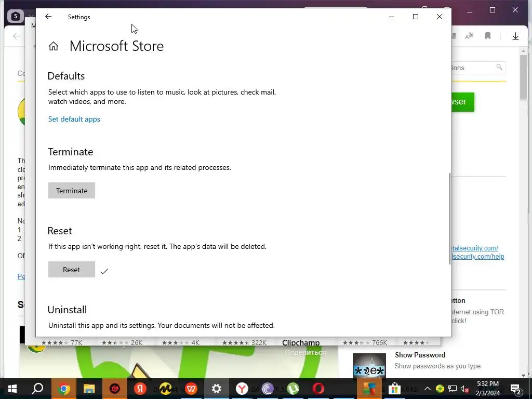
Task: Open the Set default apps link
Action: coord(74,119)
